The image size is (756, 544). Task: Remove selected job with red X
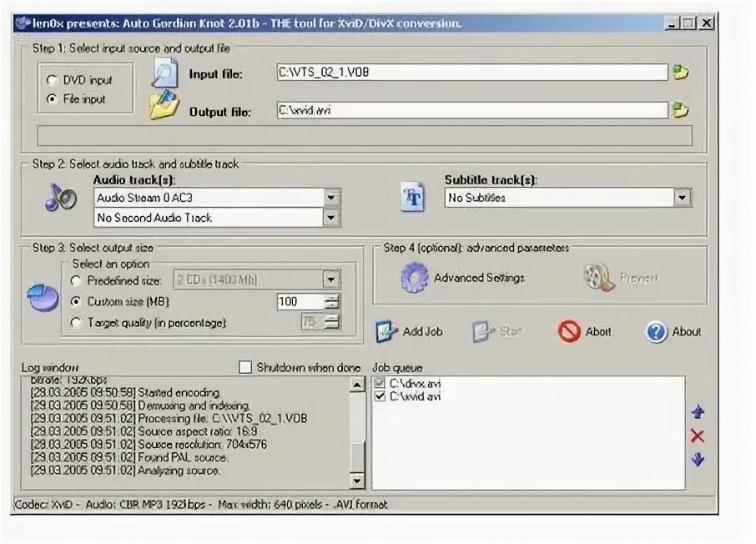point(698,436)
